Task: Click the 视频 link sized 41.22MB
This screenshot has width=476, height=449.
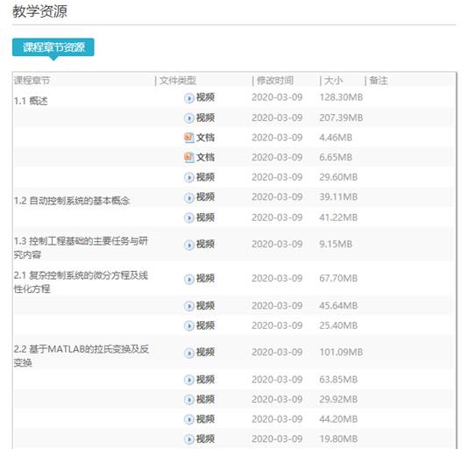Action: tap(205, 217)
